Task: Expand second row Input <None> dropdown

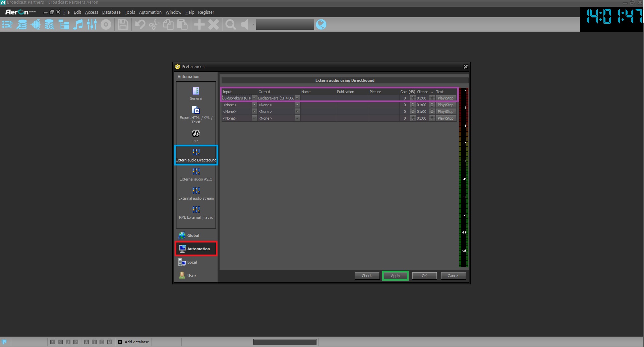Action: tap(254, 105)
